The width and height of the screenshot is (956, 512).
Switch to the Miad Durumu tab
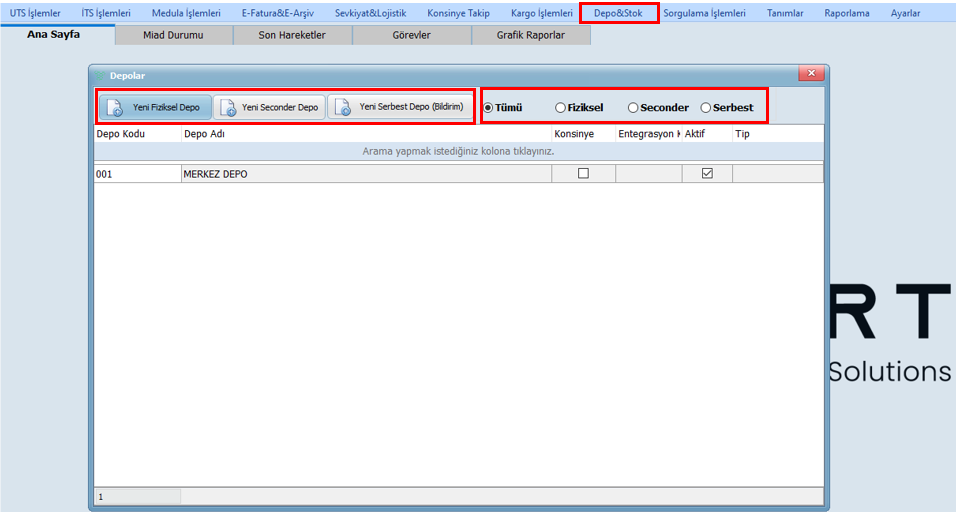tap(173, 35)
